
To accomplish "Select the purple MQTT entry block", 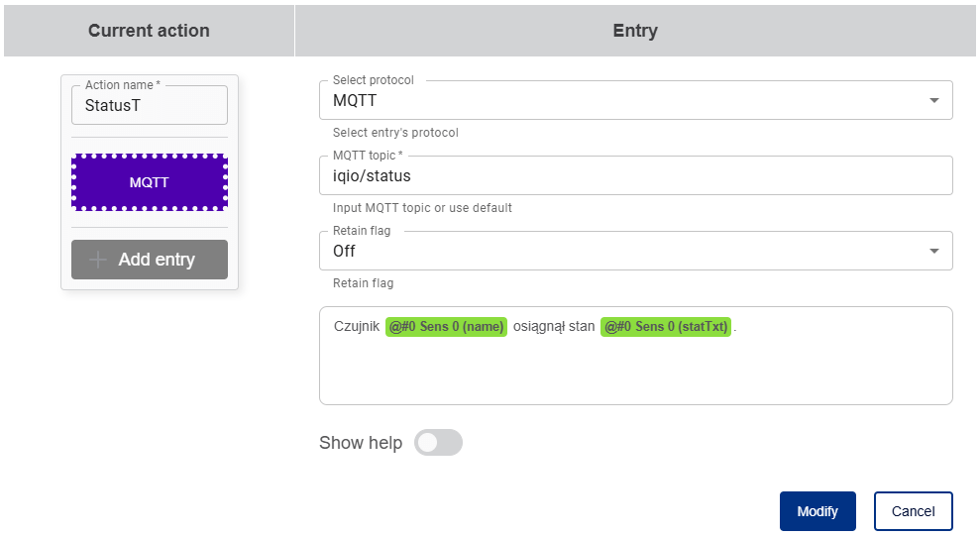I will [150, 182].
